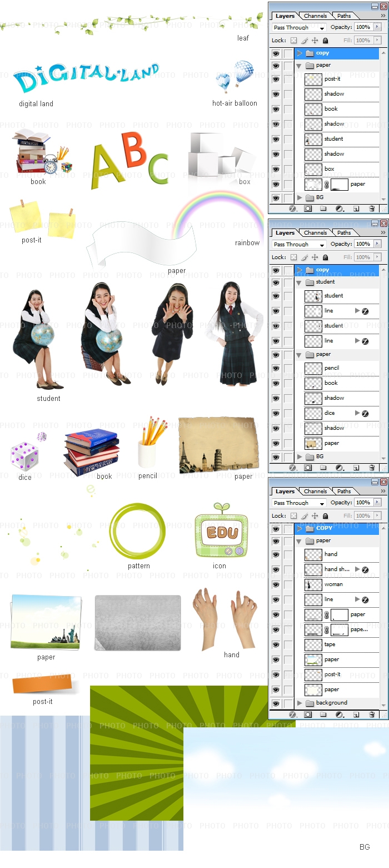Open panel menu chevrons in woman-layer panel
The height and width of the screenshot is (868, 389).
click(383, 492)
